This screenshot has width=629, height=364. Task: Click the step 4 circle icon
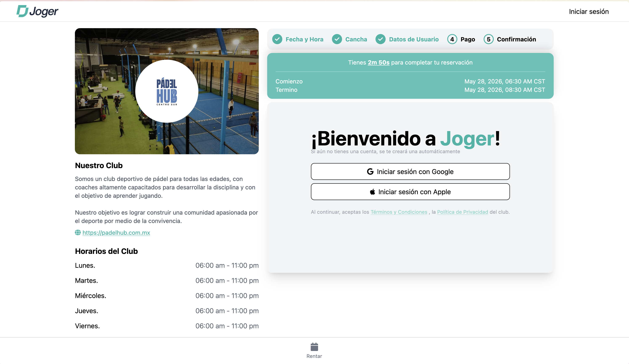[x=452, y=39]
